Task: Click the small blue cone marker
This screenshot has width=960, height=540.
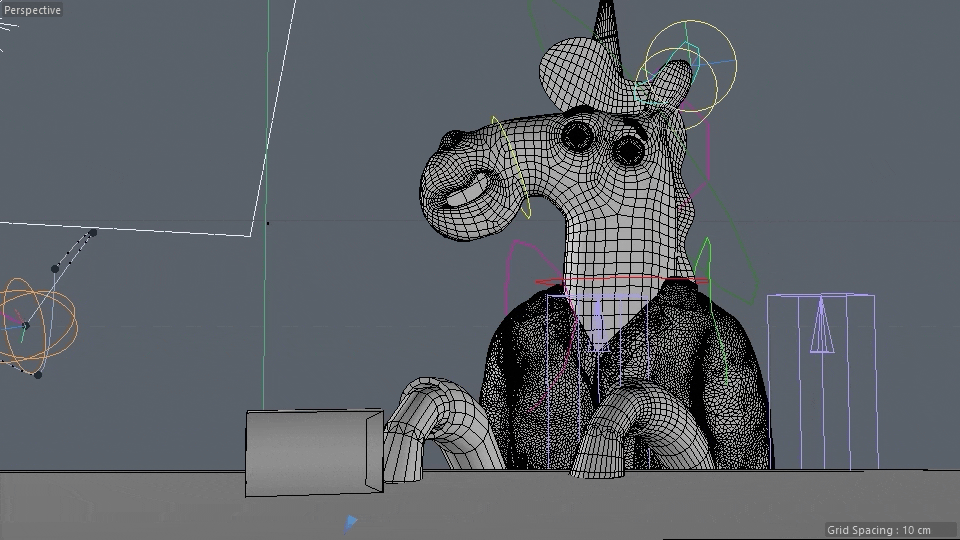Action: (x=350, y=523)
